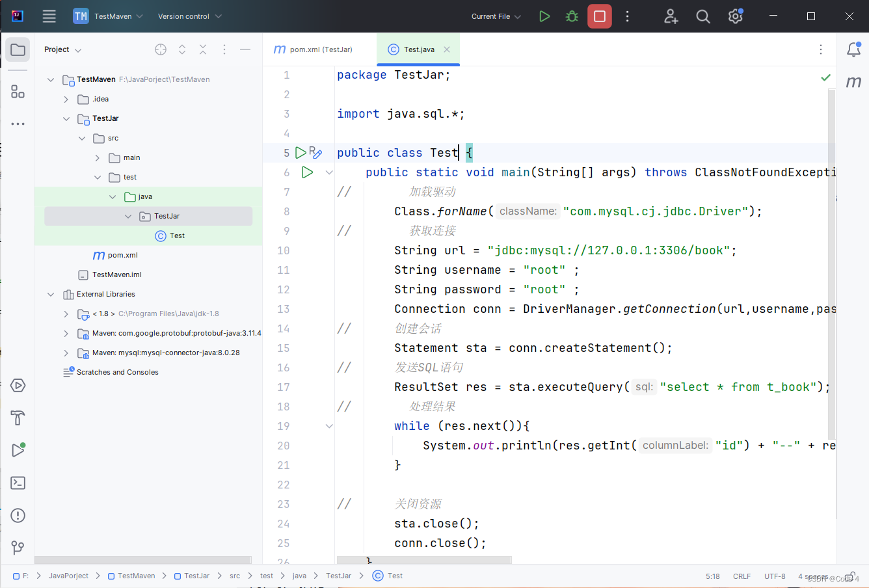The image size is (869, 588).
Task: Open the Build hammer tool window
Action: coord(18,418)
